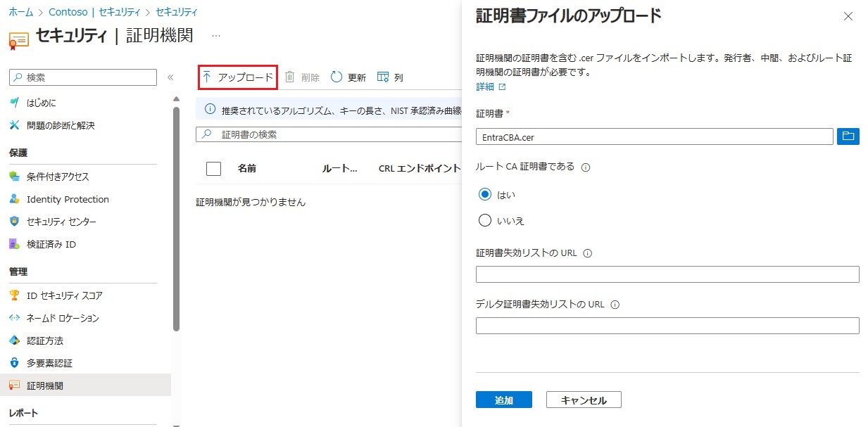Viewport: 868px width, 427px height.
Task: Check the certificate list header checkbox
Action: [x=213, y=168]
